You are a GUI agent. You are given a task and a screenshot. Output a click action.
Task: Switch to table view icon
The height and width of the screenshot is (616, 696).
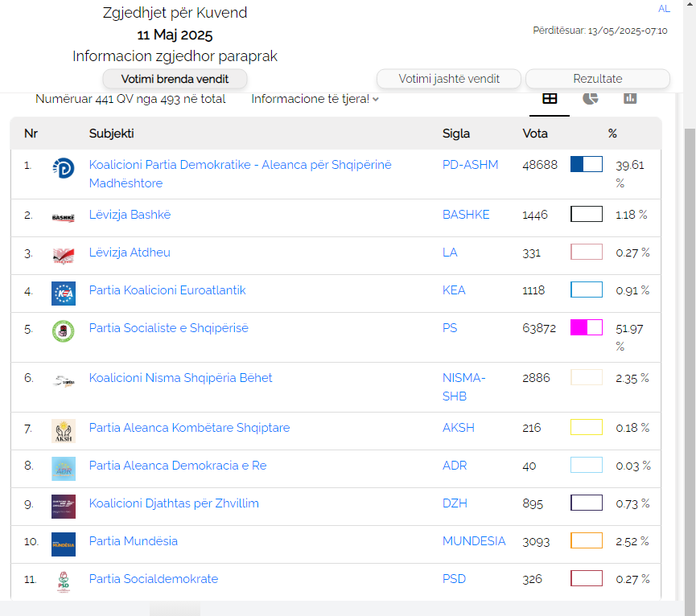[x=550, y=98]
